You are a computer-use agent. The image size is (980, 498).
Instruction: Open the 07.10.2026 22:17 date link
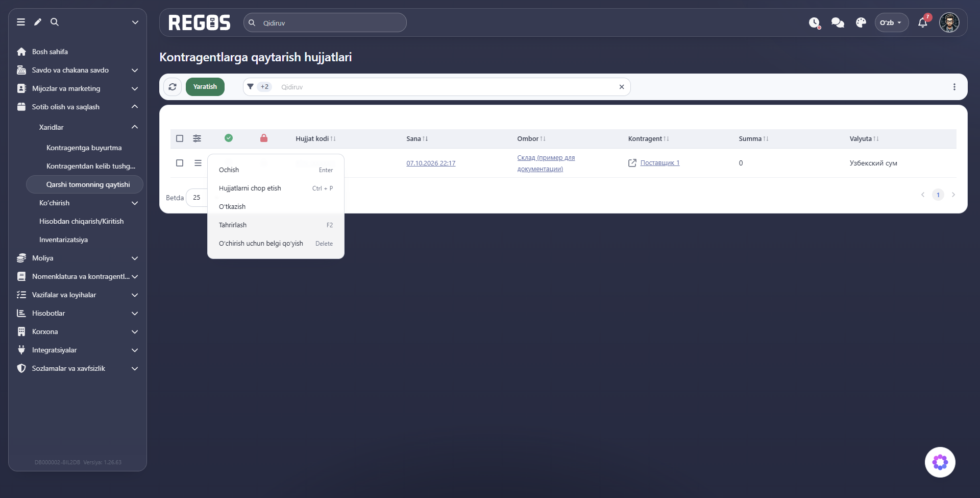coord(431,163)
